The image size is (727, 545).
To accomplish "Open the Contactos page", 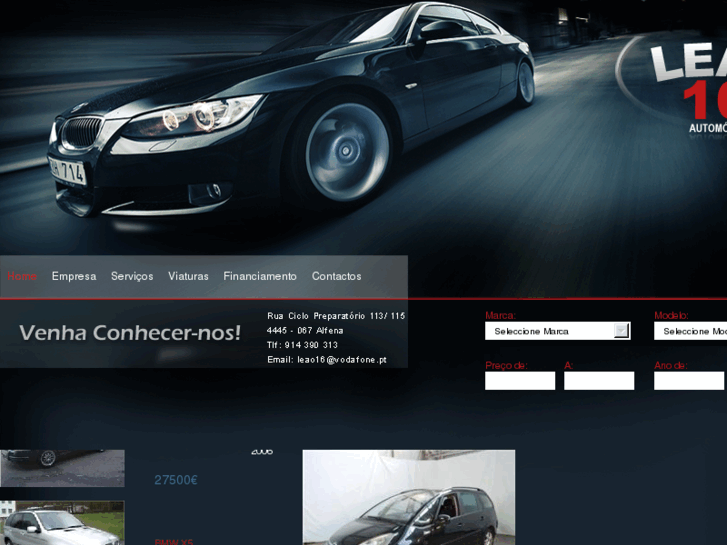I will point(337,276).
